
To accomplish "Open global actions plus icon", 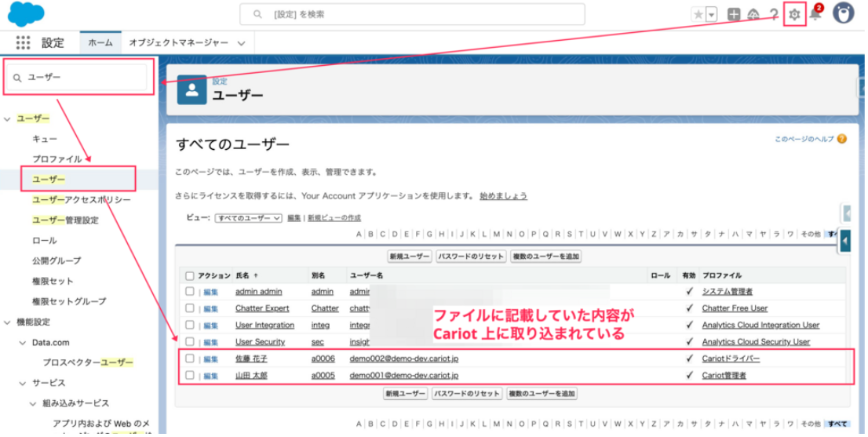I will coord(734,15).
